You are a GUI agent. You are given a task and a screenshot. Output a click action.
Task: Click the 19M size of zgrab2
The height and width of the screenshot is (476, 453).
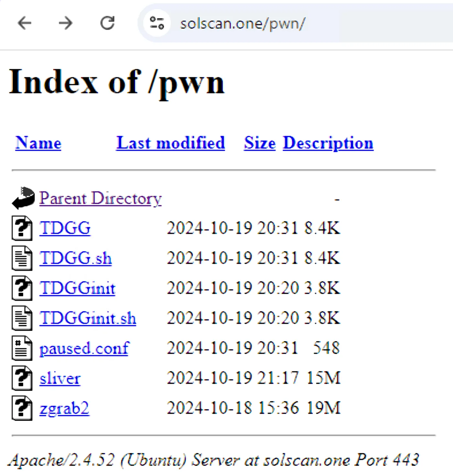point(323,408)
